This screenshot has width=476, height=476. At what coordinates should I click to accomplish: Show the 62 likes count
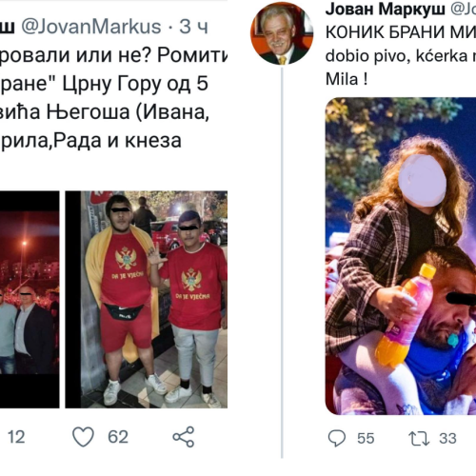[x=118, y=437]
